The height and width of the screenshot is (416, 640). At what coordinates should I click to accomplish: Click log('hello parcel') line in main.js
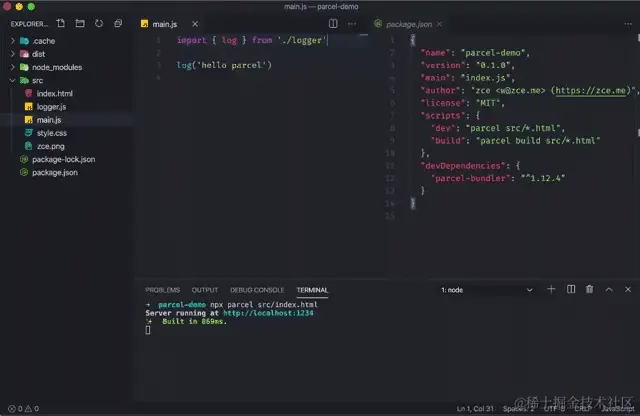click(224, 65)
